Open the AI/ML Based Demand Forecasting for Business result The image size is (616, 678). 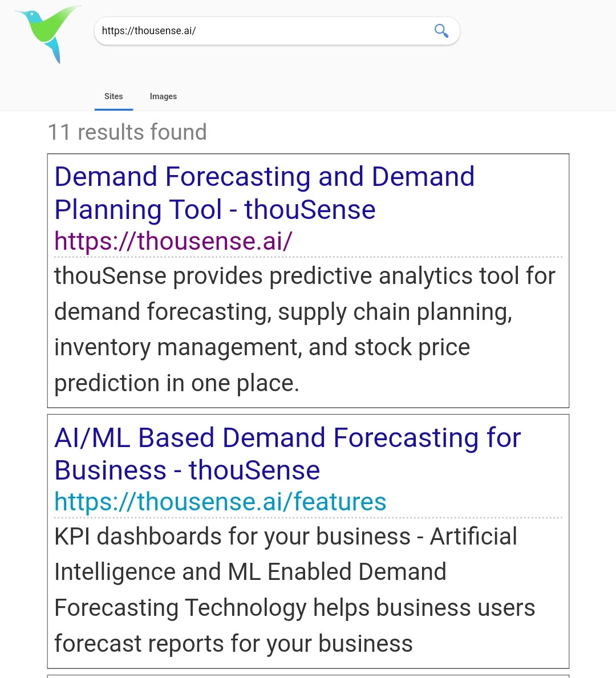287,453
